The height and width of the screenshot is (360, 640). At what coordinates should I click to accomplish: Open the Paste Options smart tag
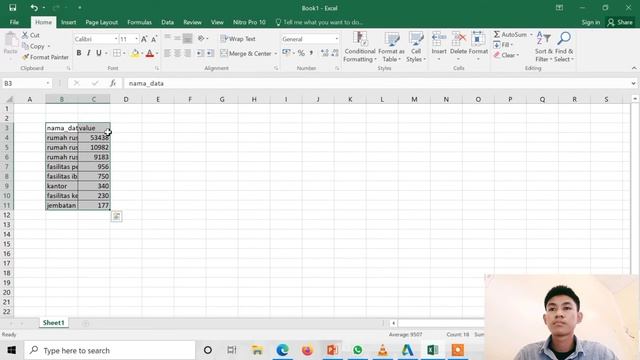[116, 216]
